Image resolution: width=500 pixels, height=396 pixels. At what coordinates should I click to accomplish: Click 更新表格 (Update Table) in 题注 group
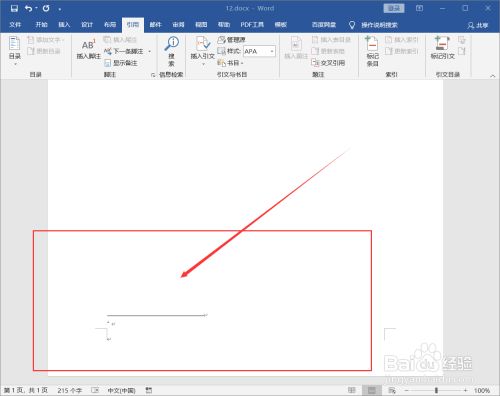tap(328, 51)
